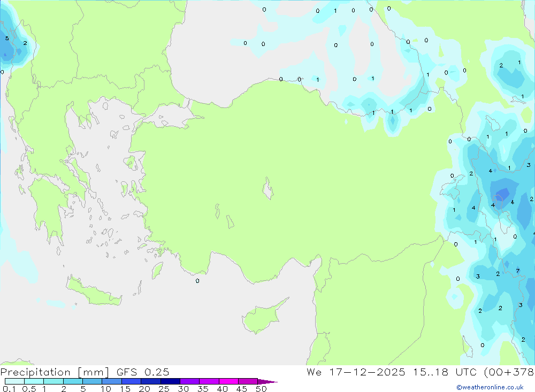The height and width of the screenshot is (392, 535).
Task: Select the legend swatch between 10 and 15
Action: 112,381
